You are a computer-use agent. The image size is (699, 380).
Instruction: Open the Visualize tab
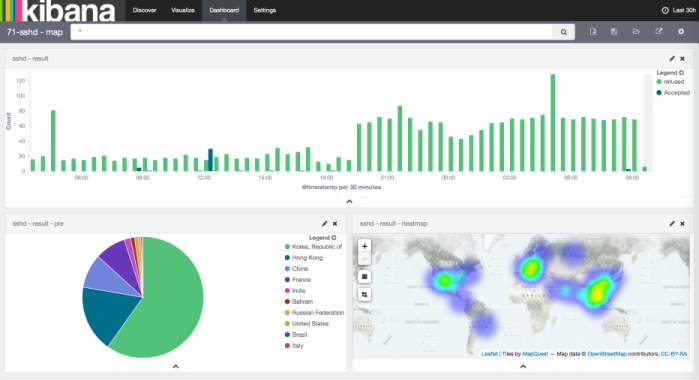(183, 10)
